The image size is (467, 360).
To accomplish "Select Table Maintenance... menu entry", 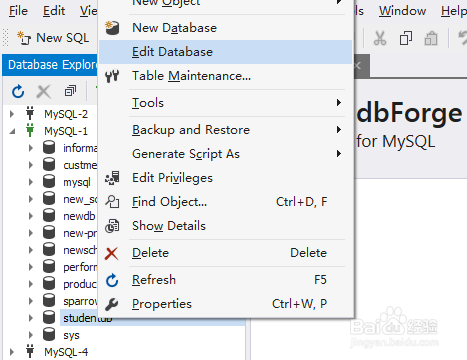I will point(226,76).
